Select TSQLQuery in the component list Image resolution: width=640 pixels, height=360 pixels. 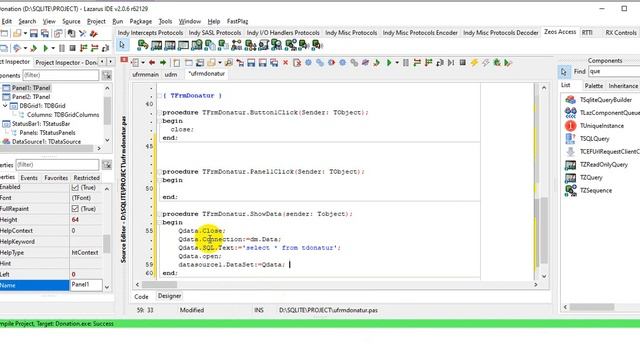594,139
